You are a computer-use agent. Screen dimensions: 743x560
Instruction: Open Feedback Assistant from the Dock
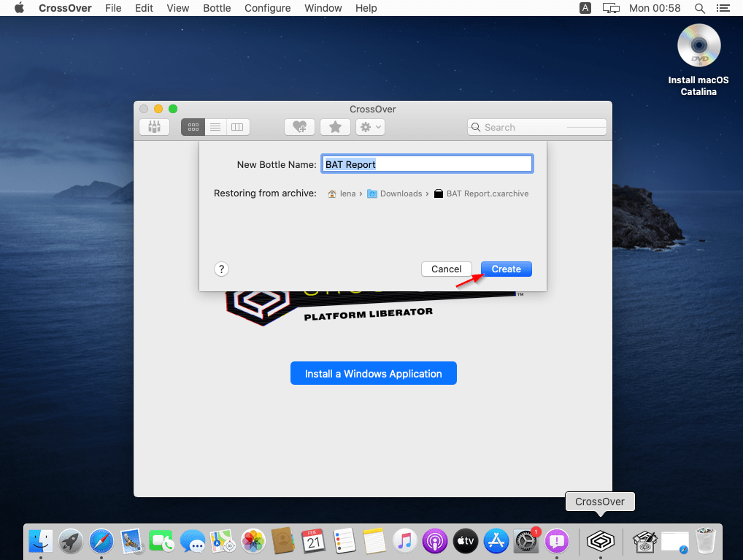[x=557, y=541]
